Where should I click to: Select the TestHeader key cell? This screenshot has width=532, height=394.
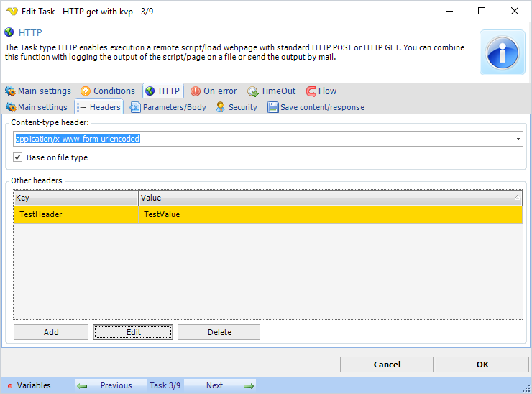(x=76, y=214)
